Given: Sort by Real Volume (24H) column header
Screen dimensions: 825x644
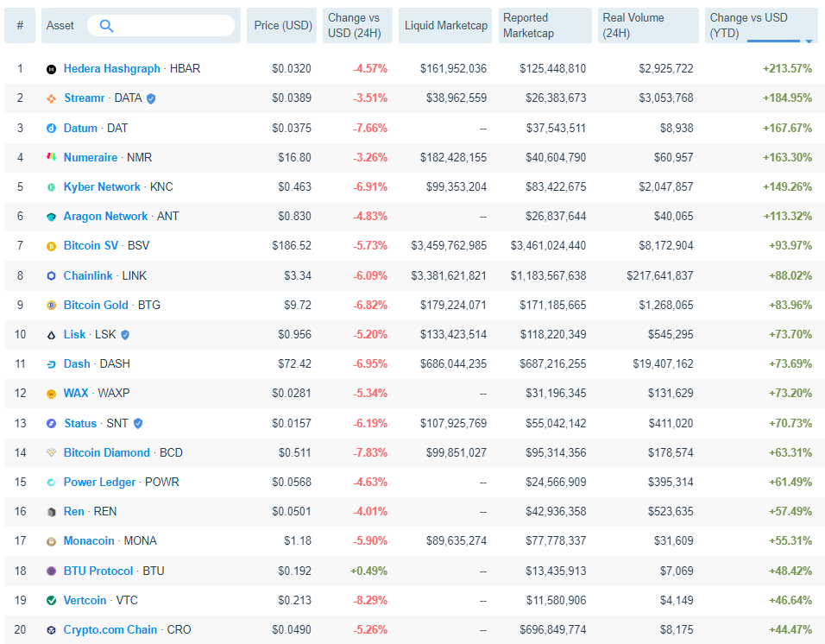Looking at the screenshot, I should pos(648,25).
